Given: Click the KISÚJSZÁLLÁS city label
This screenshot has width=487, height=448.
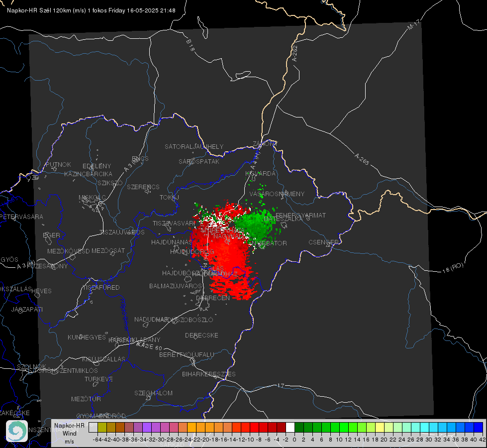Looking at the screenshot, I should tap(103, 359).
